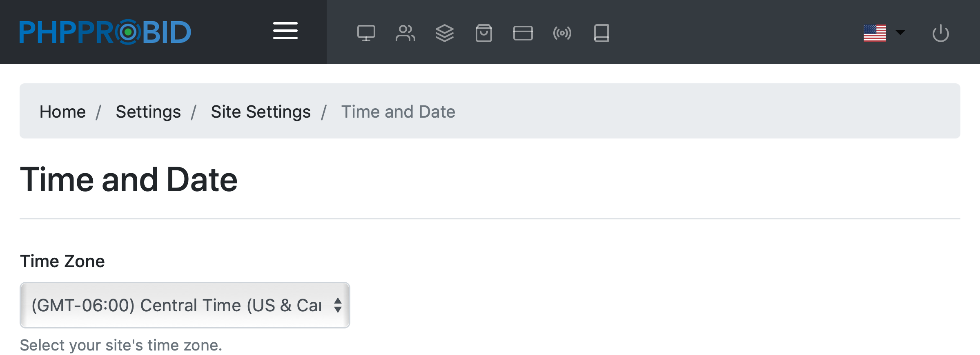Image resolution: width=980 pixels, height=355 pixels.
Task: Click the Time Zone field label
Action: click(62, 261)
